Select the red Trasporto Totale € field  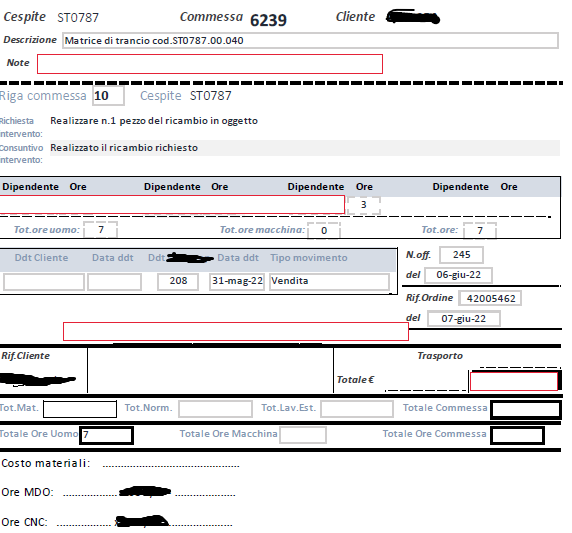[x=514, y=381]
